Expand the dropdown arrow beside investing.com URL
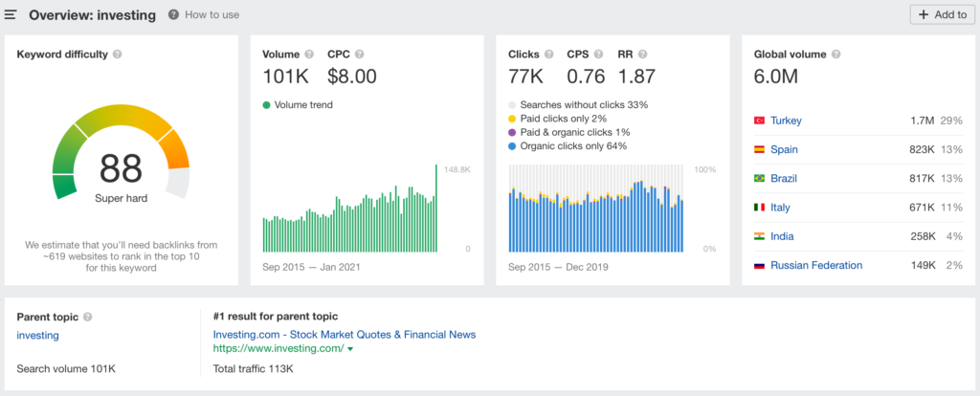 pos(350,349)
